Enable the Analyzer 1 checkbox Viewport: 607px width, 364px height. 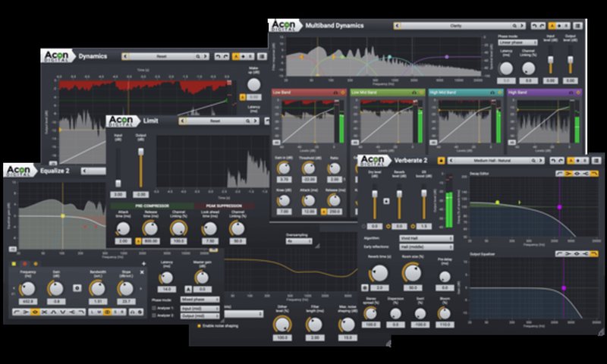156,308
